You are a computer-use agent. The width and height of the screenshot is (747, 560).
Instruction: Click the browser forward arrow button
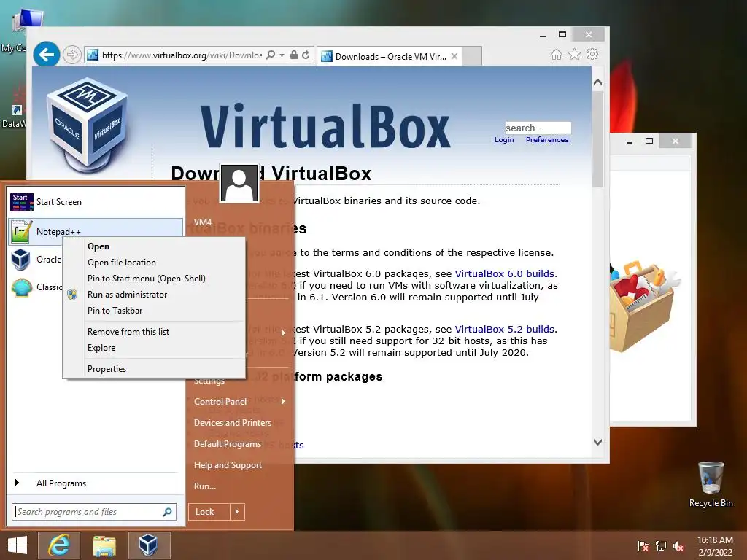[71, 55]
